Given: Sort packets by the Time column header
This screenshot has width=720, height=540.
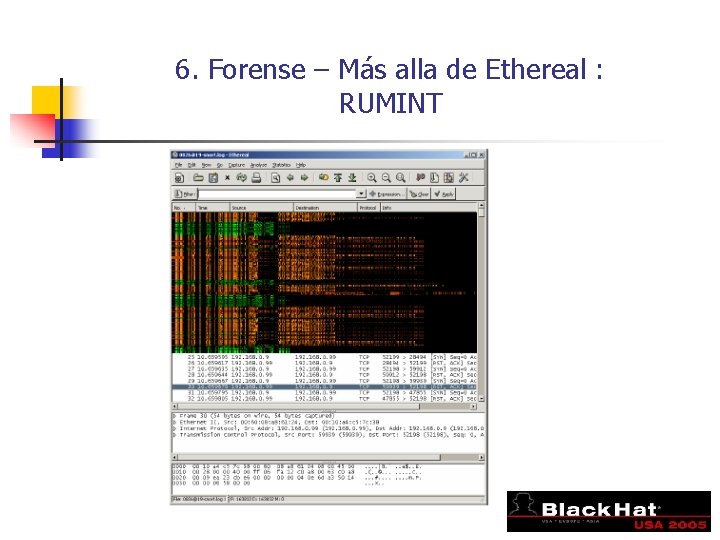Looking at the screenshot, I should coord(212,208).
